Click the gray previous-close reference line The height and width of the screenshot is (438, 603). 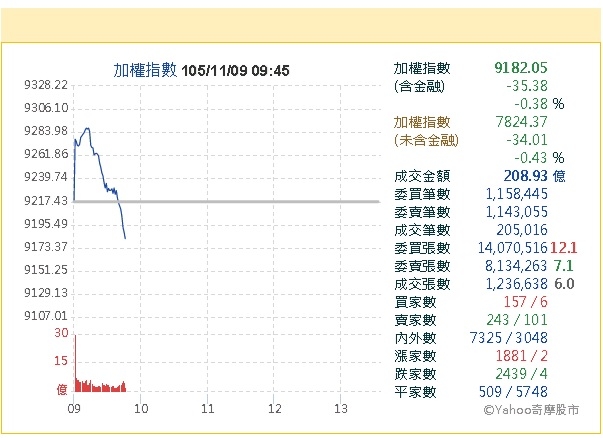(227, 201)
